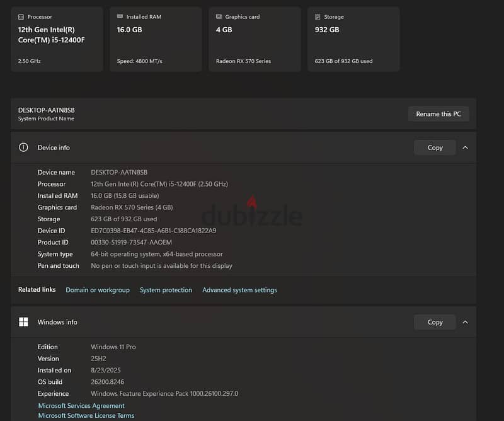Copy the Windows info details
Image resolution: width=504 pixels, height=421 pixels.
(435, 322)
